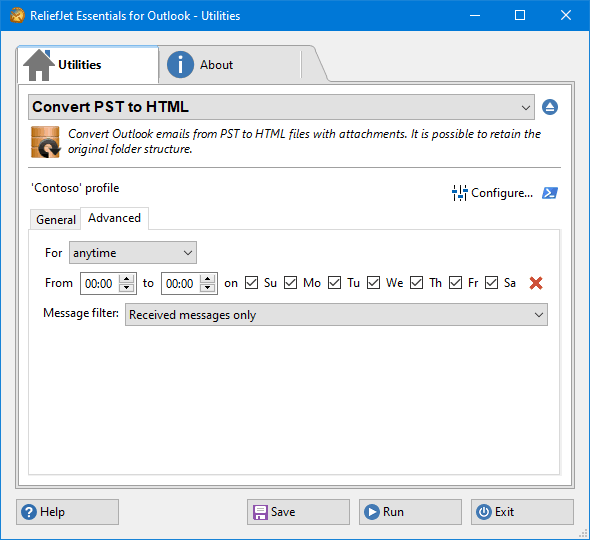Remove the schedule row with red X
The image size is (590, 540).
pyautogui.click(x=536, y=283)
